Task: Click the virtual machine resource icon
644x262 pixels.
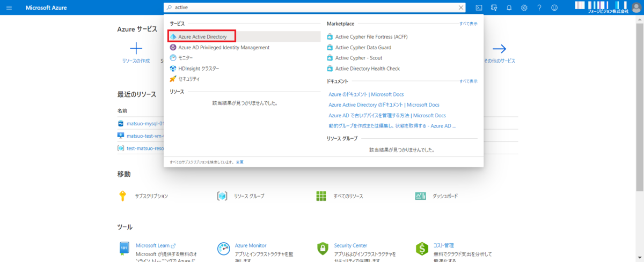Action: [x=121, y=136]
